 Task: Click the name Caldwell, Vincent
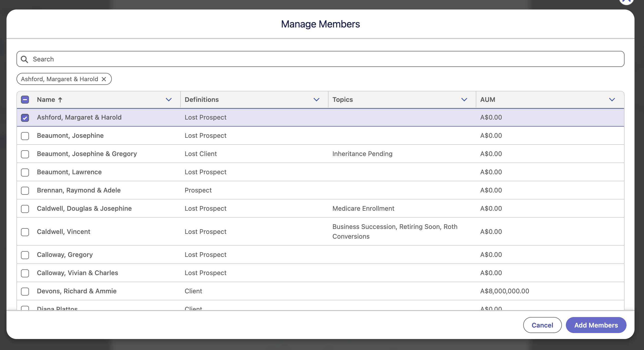(x=63, y=232)
